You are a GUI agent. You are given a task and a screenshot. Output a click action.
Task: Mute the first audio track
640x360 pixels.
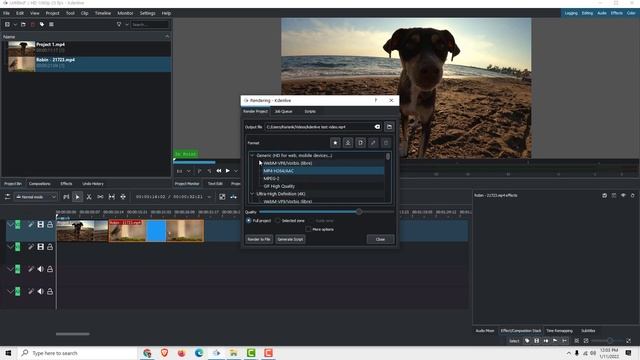(x=40, y=269)
